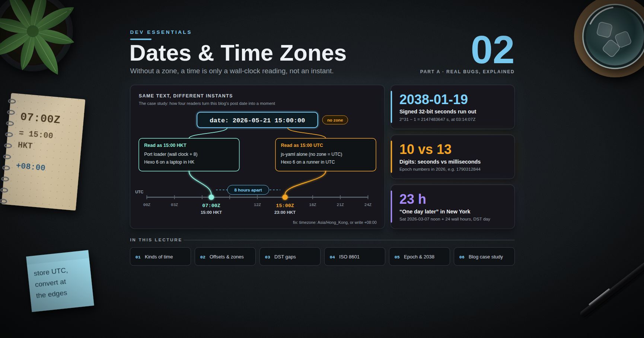This screenshot has width=644, height=338.
Task: Click 'Signed 32-bit seconds run out' text
Action: [x=438, y=112]
